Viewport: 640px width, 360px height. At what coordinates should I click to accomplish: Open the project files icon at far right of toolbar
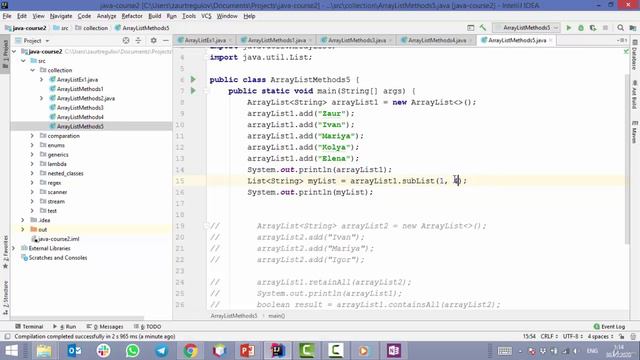tap(633, 28)
